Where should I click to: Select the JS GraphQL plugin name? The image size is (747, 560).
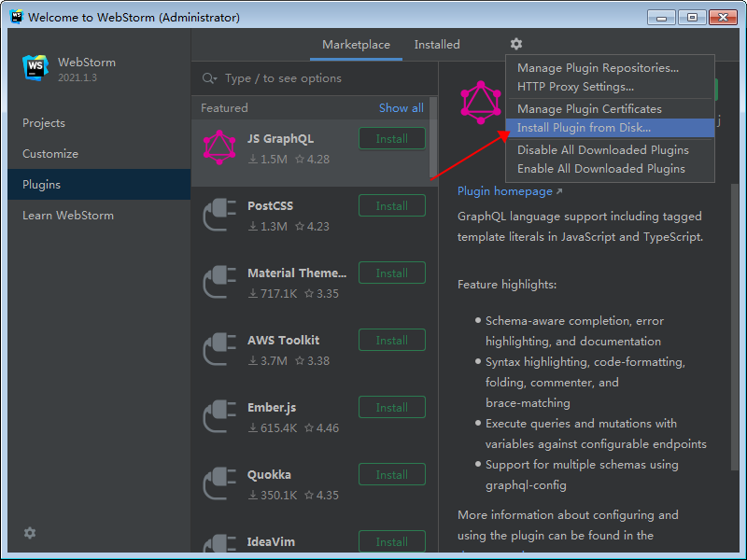pos(280,138)
